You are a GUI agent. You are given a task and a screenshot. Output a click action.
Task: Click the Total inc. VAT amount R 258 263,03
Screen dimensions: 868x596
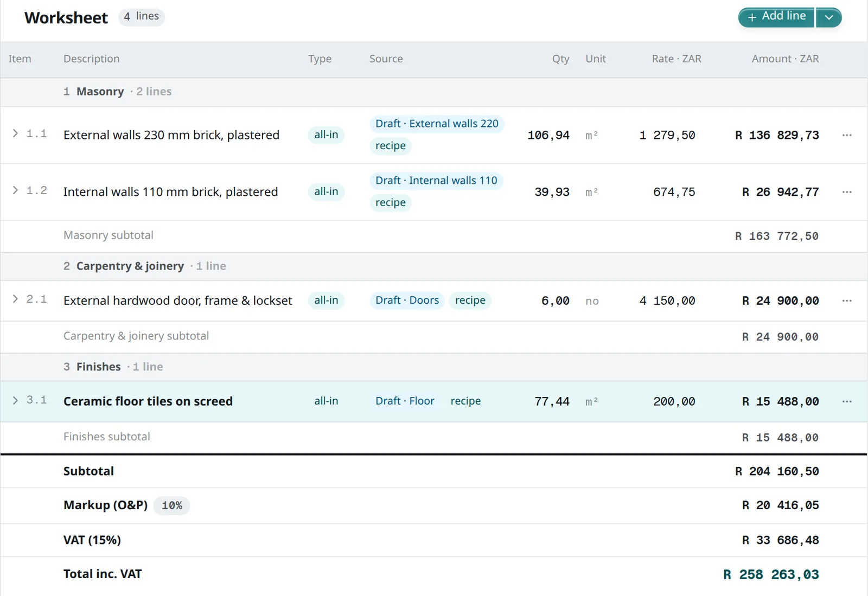tap(771, 574)
